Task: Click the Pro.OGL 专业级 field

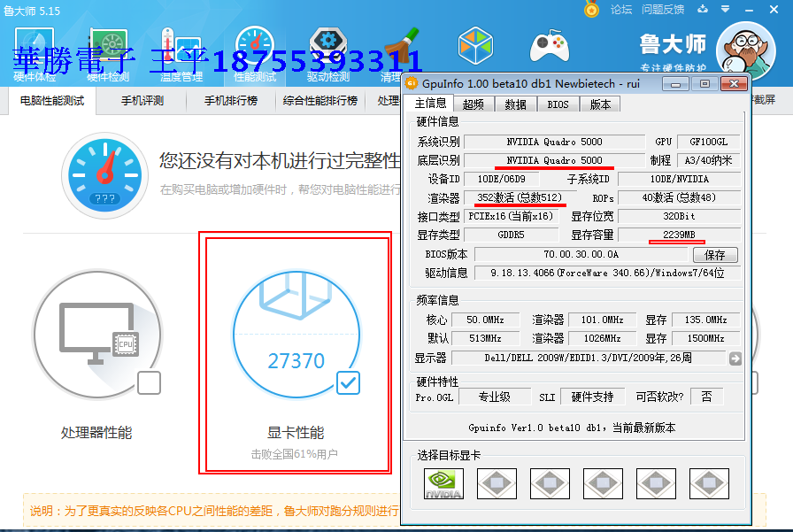Action: tap(495, 397)
